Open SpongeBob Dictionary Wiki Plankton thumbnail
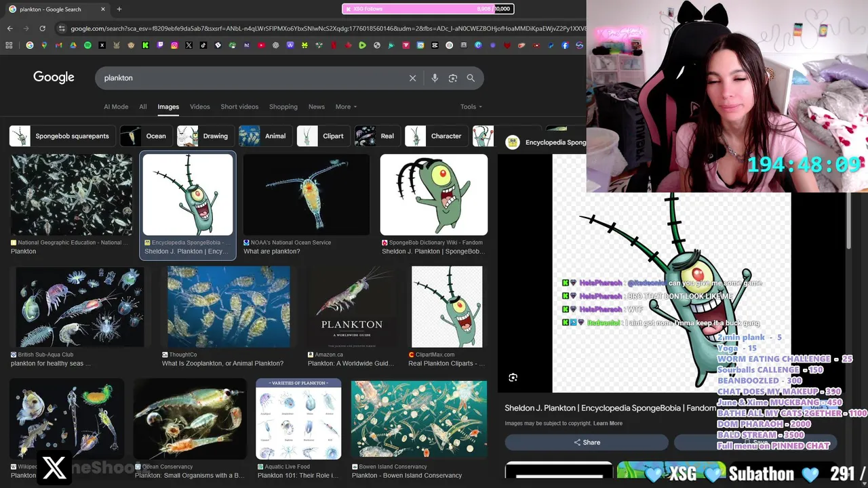The width and height of the screenshot is (868, 488). pos(434,195)
